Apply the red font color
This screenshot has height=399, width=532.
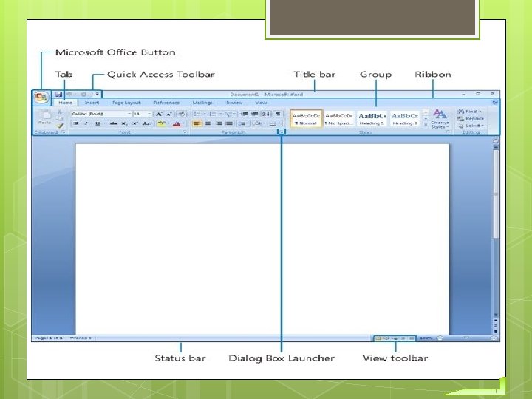(177, 123)
